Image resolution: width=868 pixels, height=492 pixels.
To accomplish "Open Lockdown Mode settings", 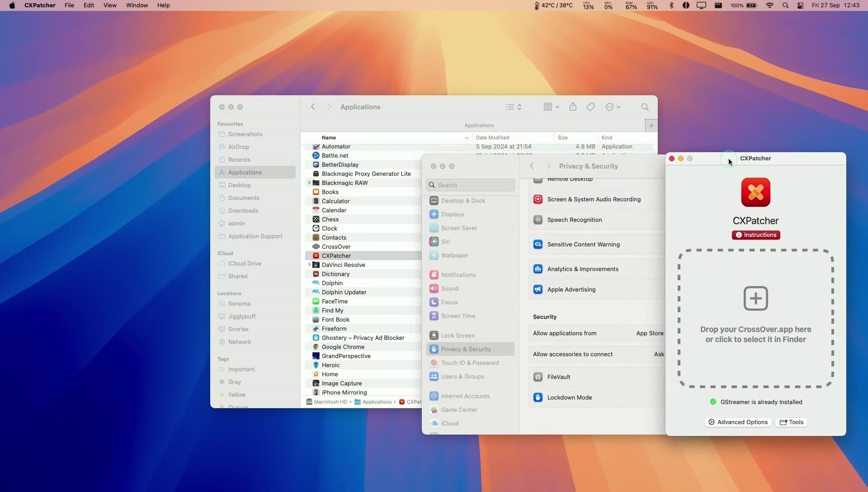I will coord(597,397).
